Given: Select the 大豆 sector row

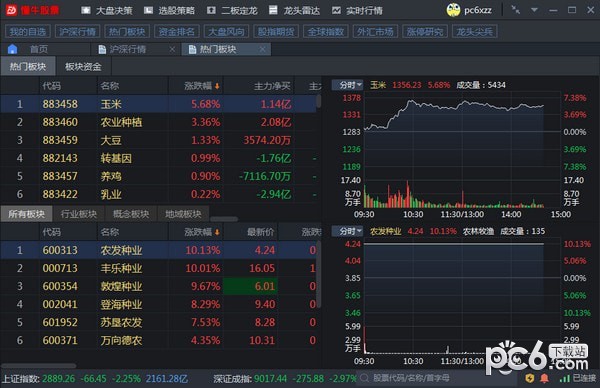Looking at the screenshot, I should pos(158,140).
